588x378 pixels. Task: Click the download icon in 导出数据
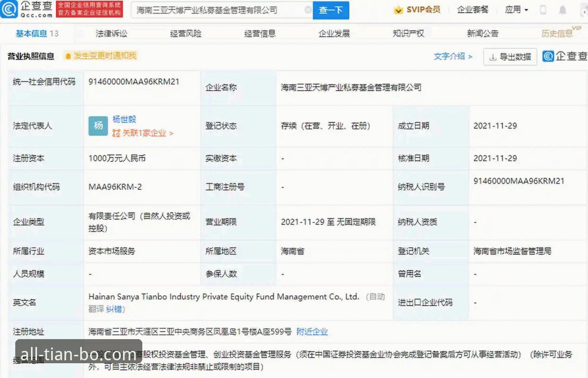(493, 57)
